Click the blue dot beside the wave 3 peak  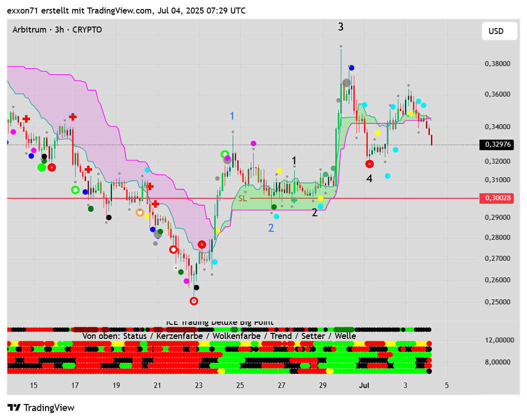coord(352,68)
